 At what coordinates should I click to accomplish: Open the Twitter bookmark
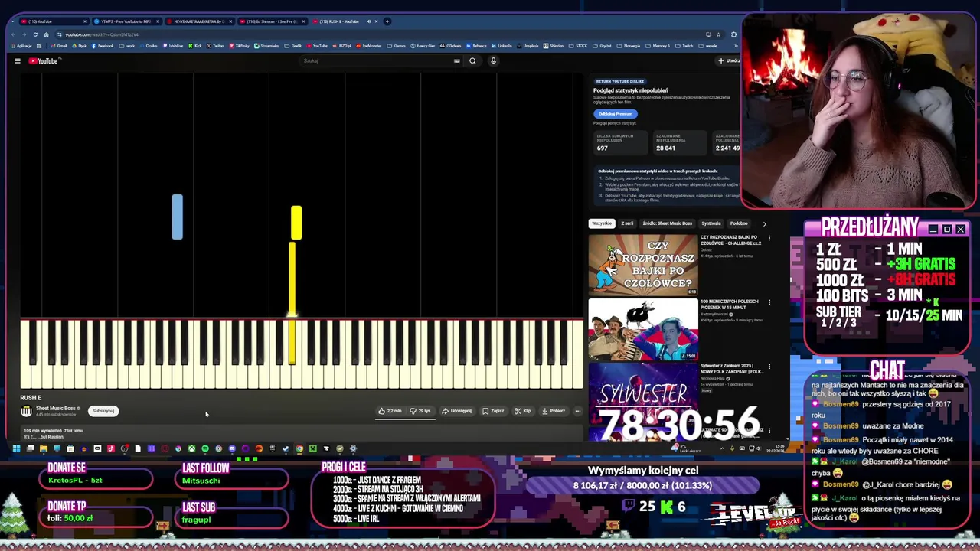[215, 45]
